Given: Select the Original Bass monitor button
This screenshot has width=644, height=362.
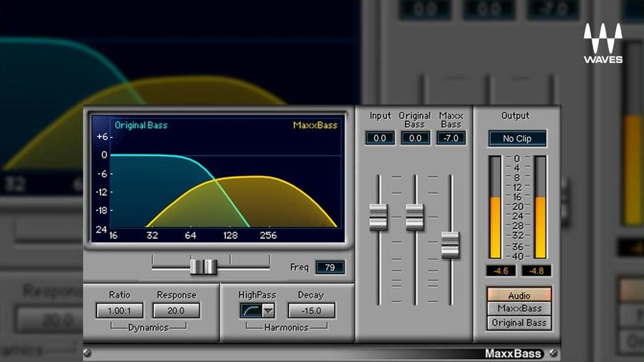Looking at the screenshot, I should coord(519,323).
